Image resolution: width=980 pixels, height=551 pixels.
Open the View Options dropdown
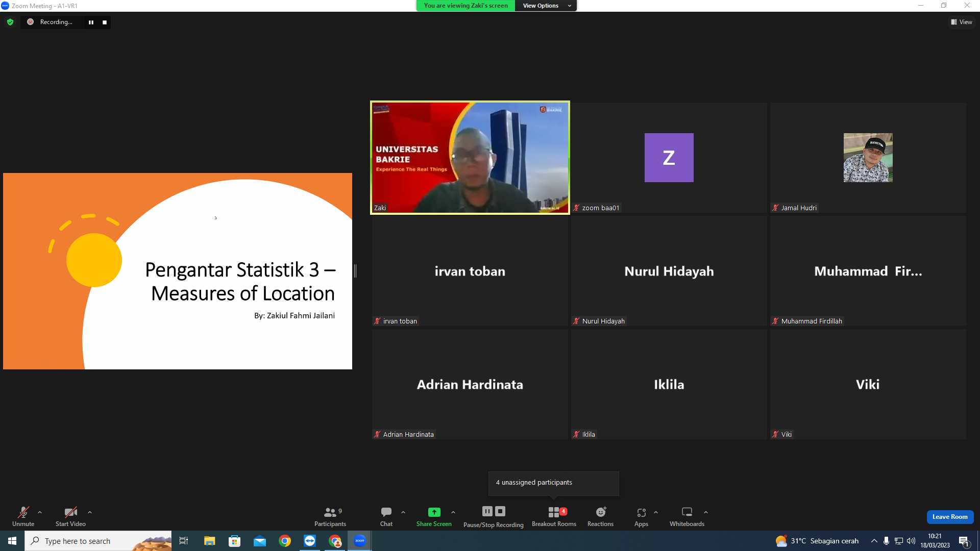(546, 6)
